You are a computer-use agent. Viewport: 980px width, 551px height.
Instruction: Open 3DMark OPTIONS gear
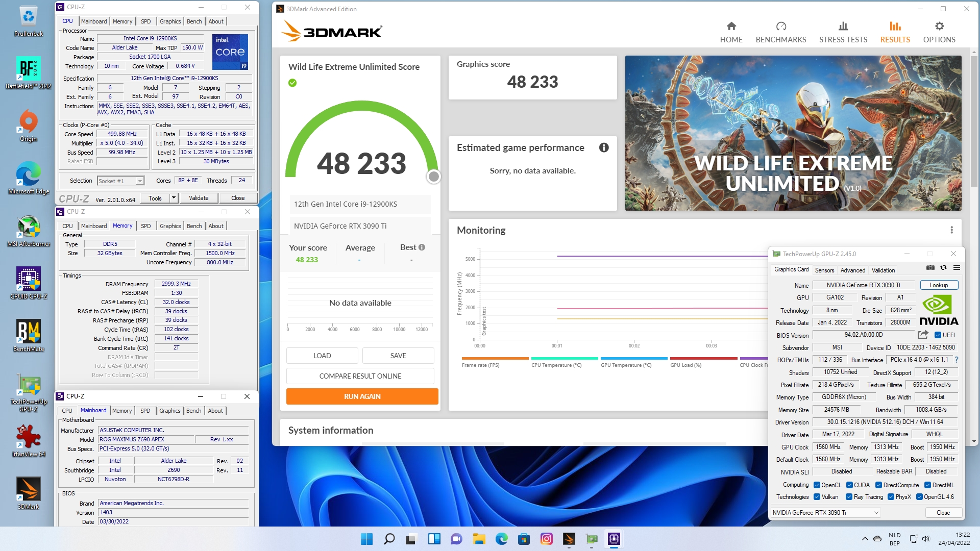[x=939, y=32]
